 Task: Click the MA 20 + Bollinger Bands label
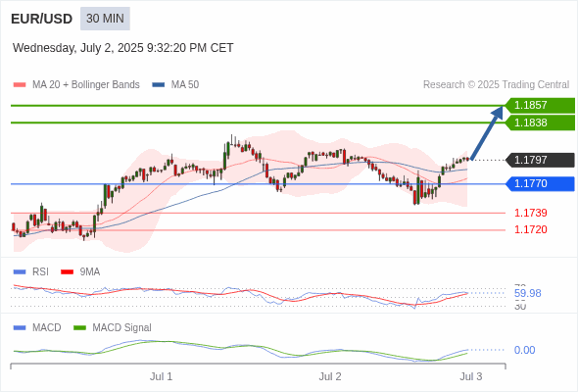(x=86, y=85)
